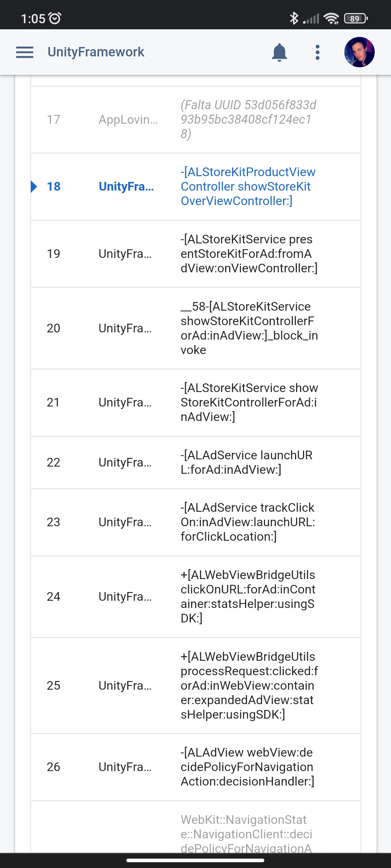Open the navigation hamburger menu
This screenshot has height=868, width=391.
24,52
